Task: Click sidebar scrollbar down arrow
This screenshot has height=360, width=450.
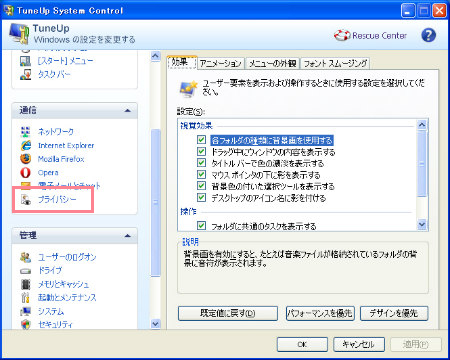Action: point(156,323)
